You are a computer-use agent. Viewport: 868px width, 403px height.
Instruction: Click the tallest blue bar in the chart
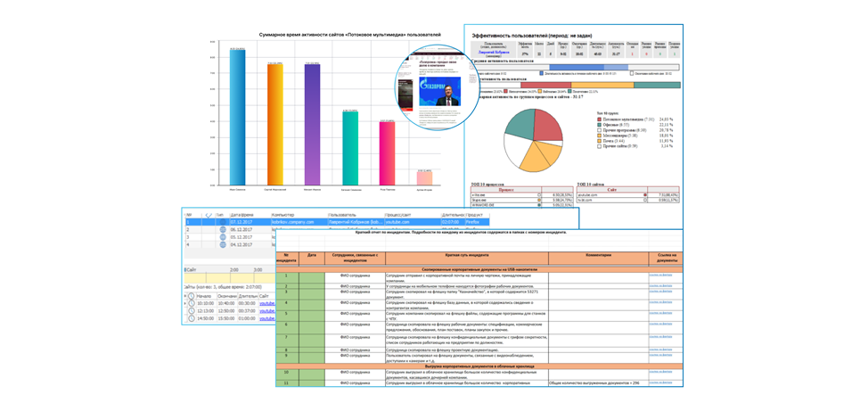pos(237,117)
